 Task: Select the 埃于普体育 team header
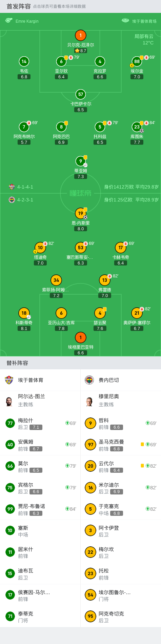click(x=40, y=380)
